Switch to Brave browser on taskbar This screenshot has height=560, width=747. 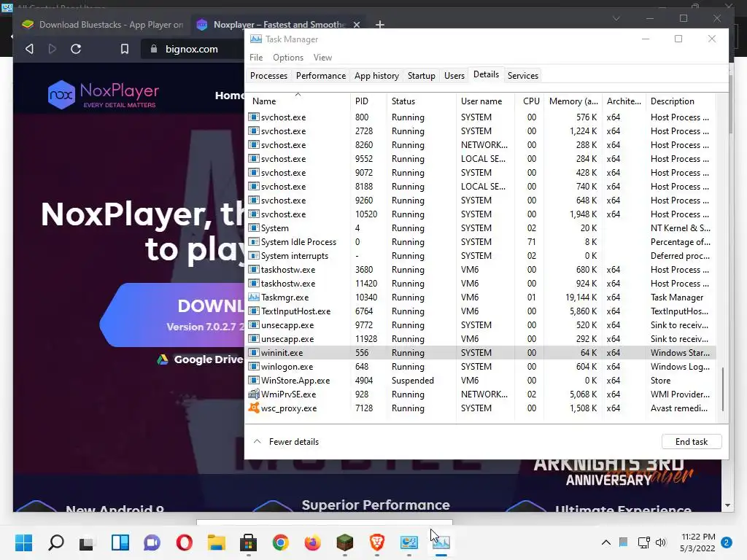377,542
